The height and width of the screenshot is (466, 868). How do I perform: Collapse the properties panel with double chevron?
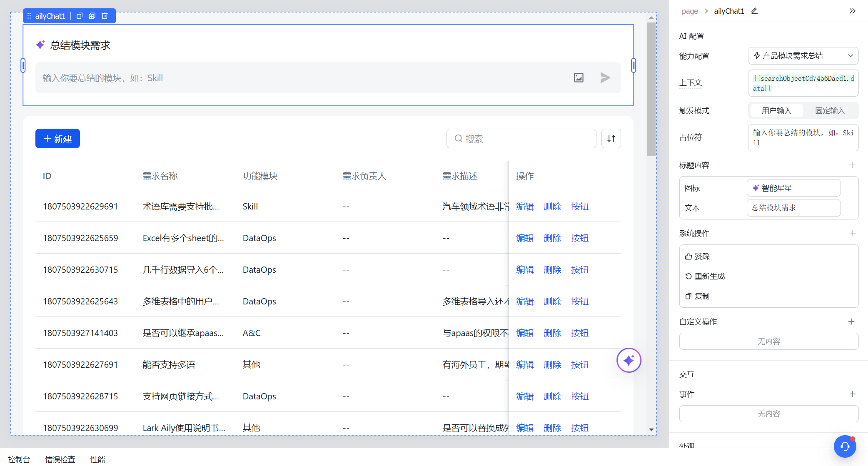(x=852, y=11)
